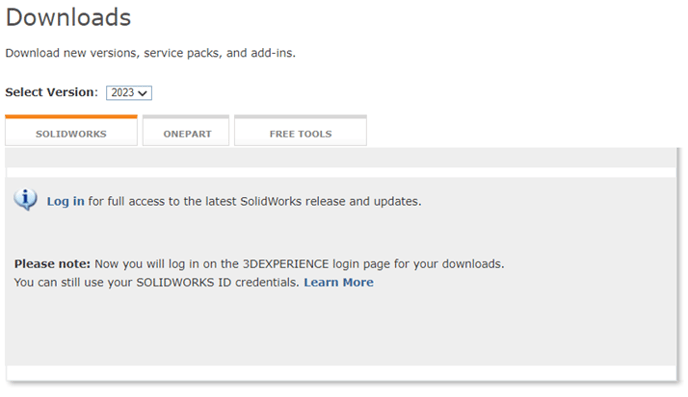The width and height of the screenshot is (688, 397).
Task: Open the Select Version dropdown showing 2023
Action: click(x=129, y=93)
